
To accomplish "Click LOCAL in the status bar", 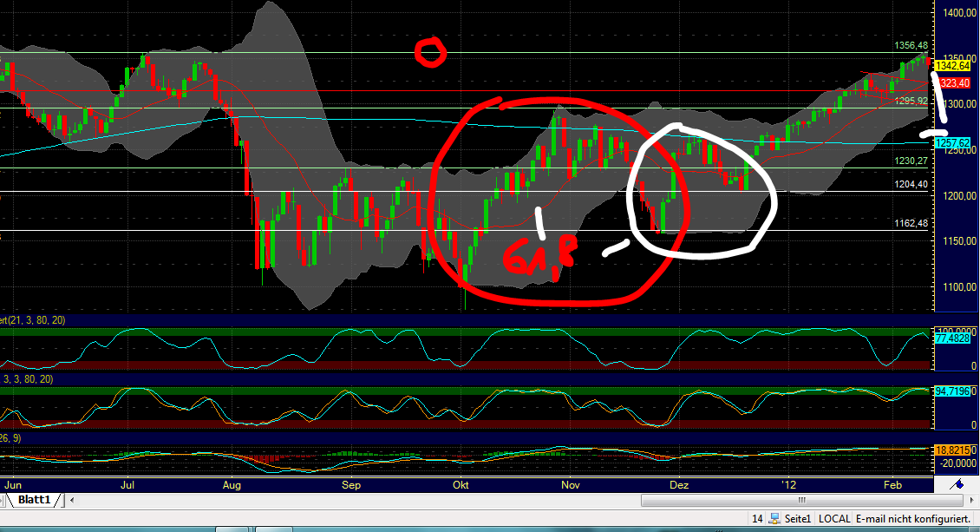I will pyautogui.click(x=835, y=518).
